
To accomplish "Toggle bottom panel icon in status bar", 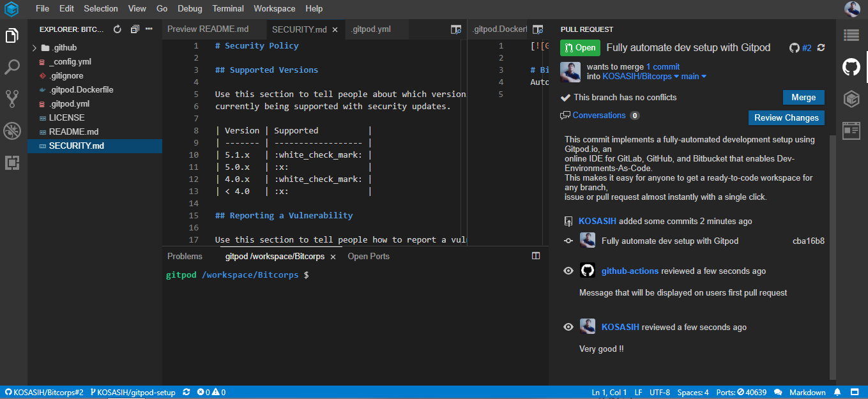I will pos(855,393).
